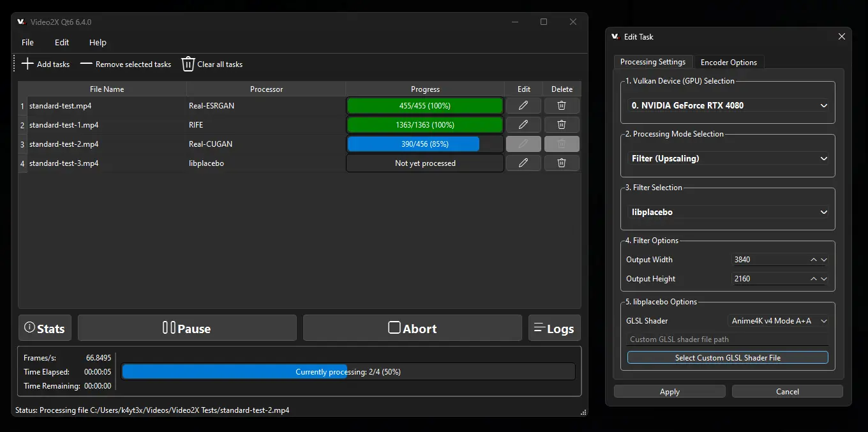
Task: Edit standard-test-3.mp4 with its pencil icon
Action: (523, 163)
